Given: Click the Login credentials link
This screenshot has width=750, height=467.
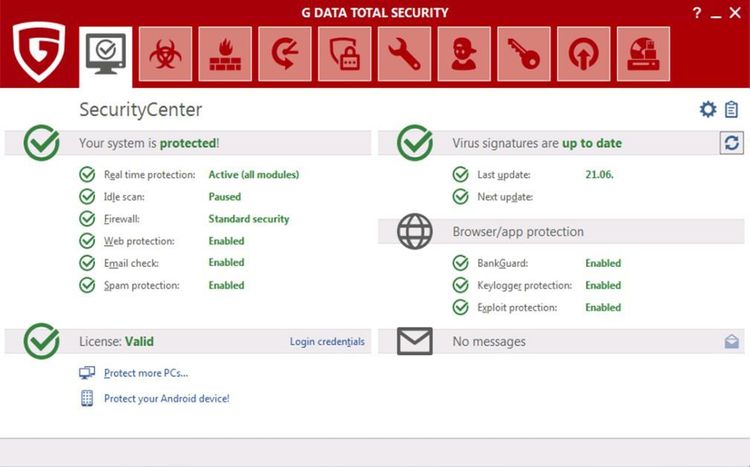Looking at the screenshot, I should pos(327,342).
